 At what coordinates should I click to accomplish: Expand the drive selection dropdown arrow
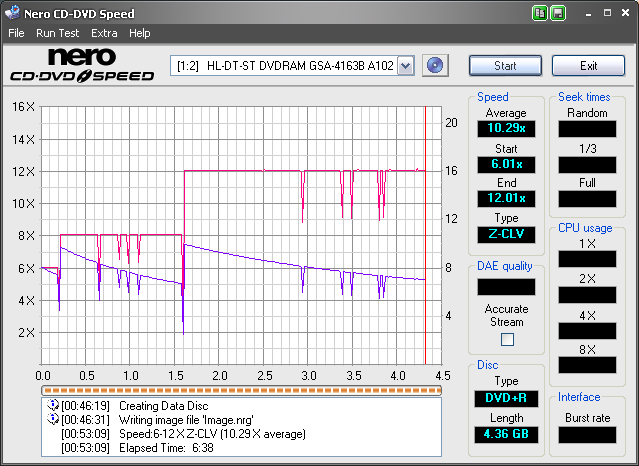(405, 65)
